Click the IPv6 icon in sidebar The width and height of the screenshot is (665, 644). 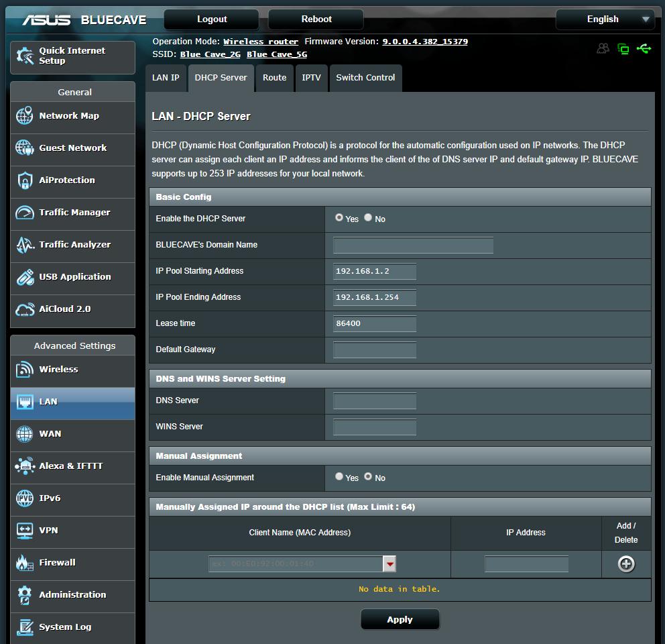(x=24, y=498)
